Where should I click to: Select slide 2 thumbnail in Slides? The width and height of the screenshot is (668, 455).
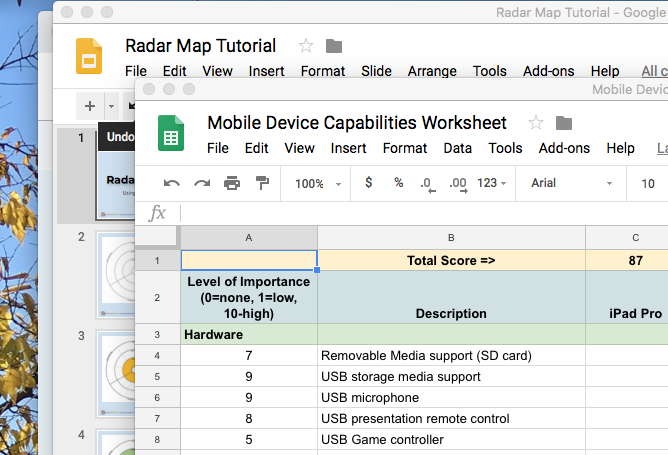pyautogui.click(x=116, y=275)
